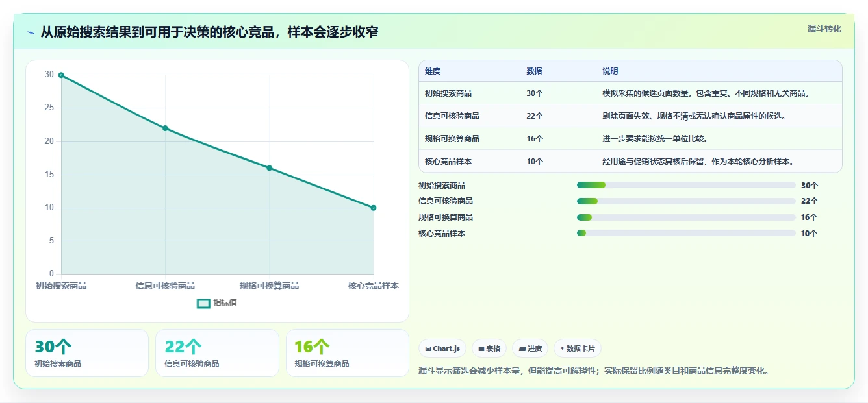Click the 表格 tag
Image resolution: width=868 pixels, height=403 pixels.
tap(489, 348)
